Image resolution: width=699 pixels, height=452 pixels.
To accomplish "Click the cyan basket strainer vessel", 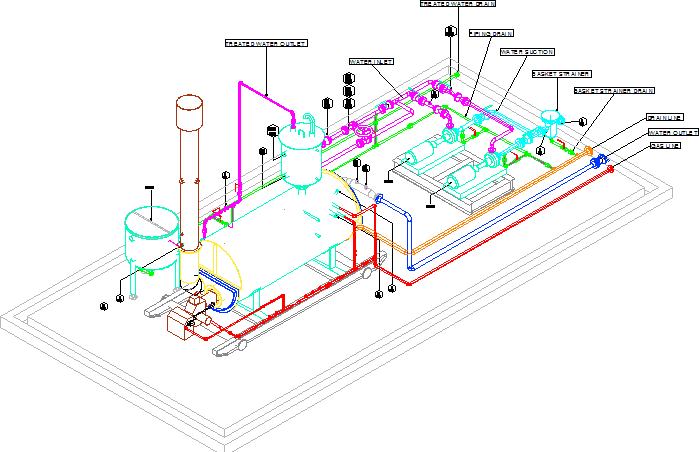I will (x=550, y=120).
